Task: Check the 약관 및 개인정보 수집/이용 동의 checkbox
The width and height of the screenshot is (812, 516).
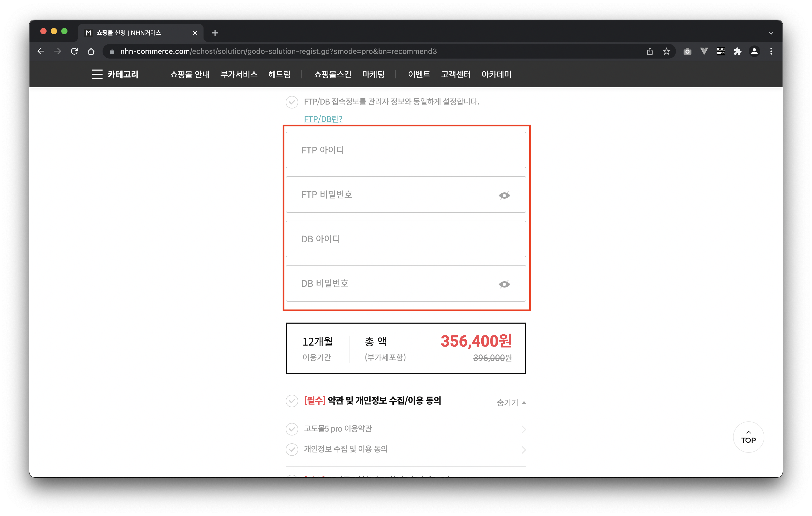Action: coord(292,401)
